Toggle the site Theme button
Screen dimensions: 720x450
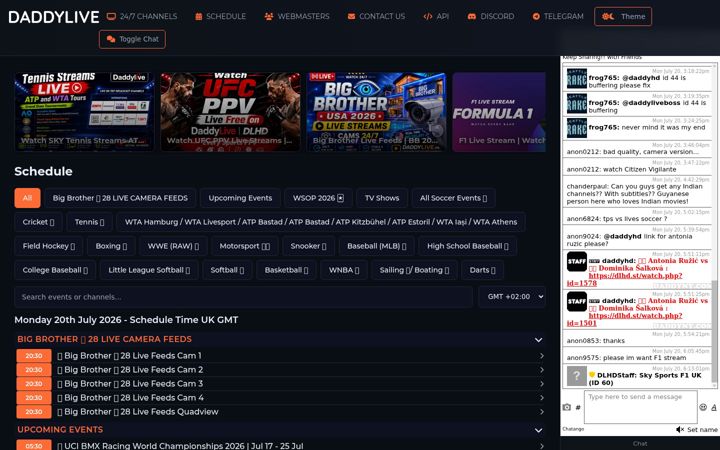623,17
